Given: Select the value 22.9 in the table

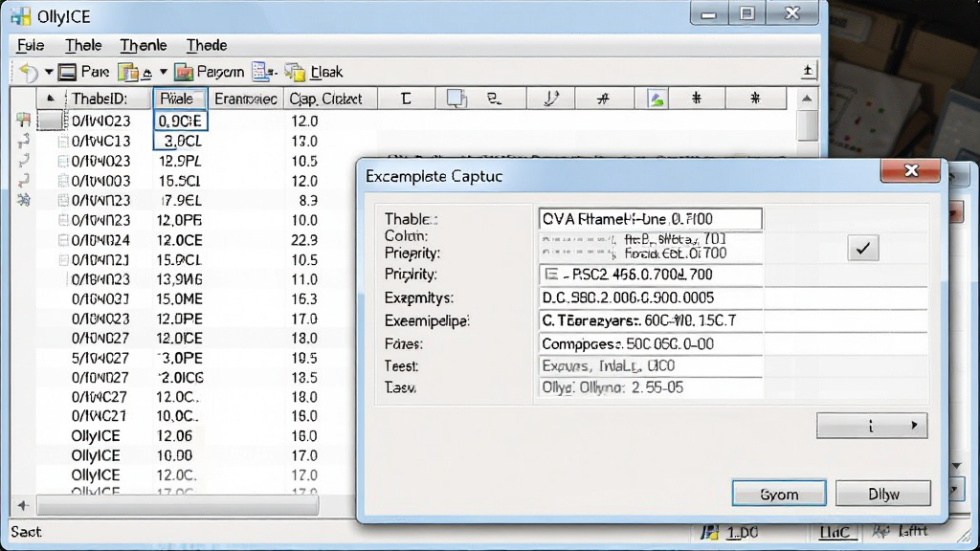Looking at the screenshot, I should (304, 240).
